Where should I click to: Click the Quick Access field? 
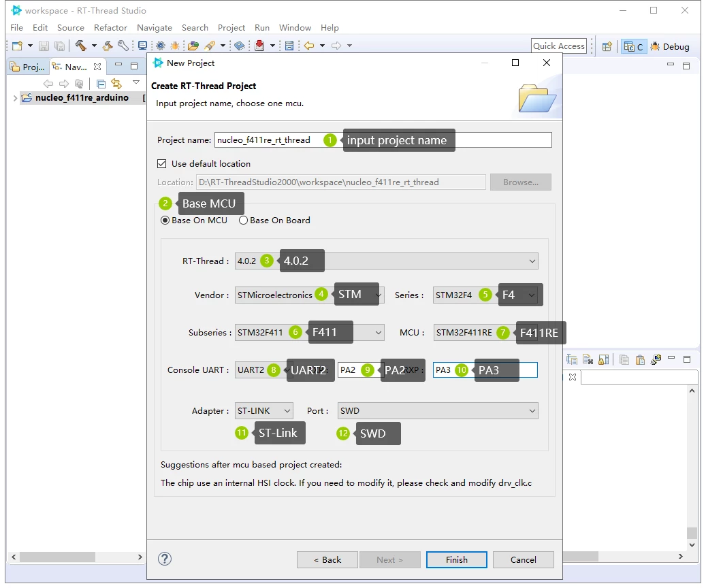(559, 46)
